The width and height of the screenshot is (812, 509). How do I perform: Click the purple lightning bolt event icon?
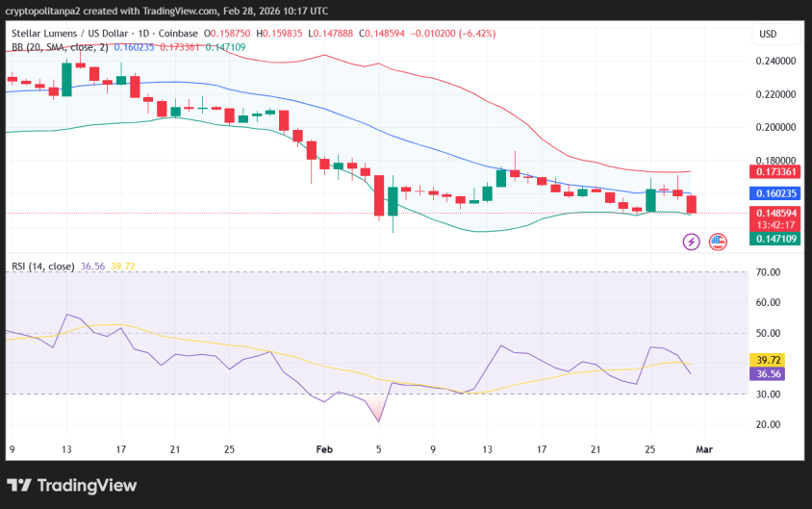point(691,242)
